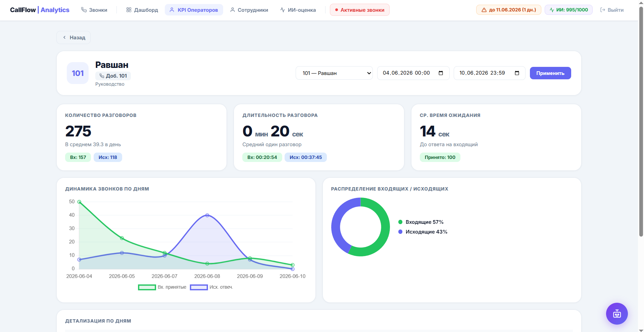Click grid icon next to Дашборд
The height and width of the screenshot is (332, 644).
129,10
